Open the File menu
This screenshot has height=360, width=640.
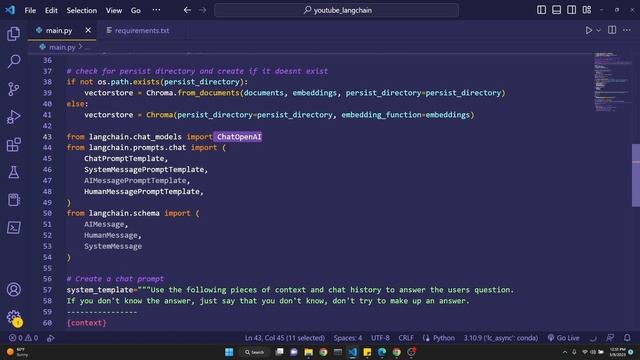point(30,11)
